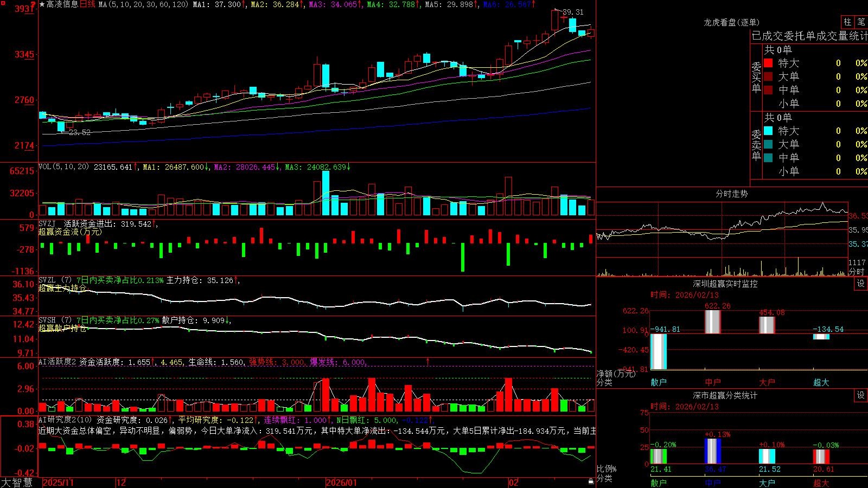Click the SVZJ indicator name
The height and width of the screenshot is (488, 868).
(47, 223)
